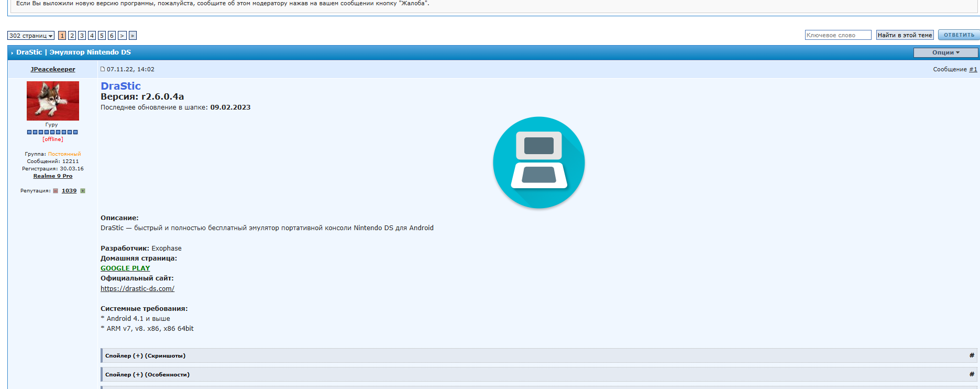Go to page 4 of the topic
The height and width of the screenshot is (389, 980).
pyautogui.click(x=92, y=36)
